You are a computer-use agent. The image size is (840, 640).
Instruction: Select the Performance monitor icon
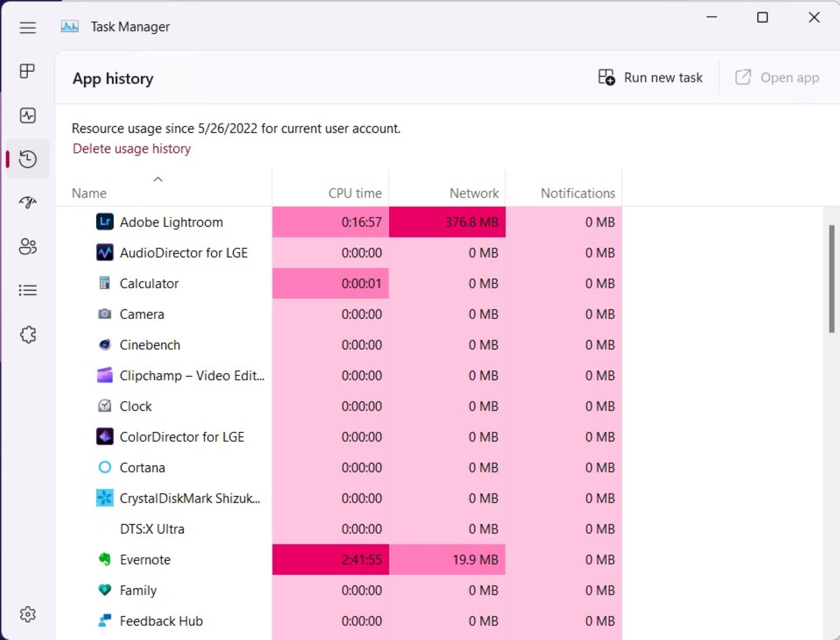27,116
